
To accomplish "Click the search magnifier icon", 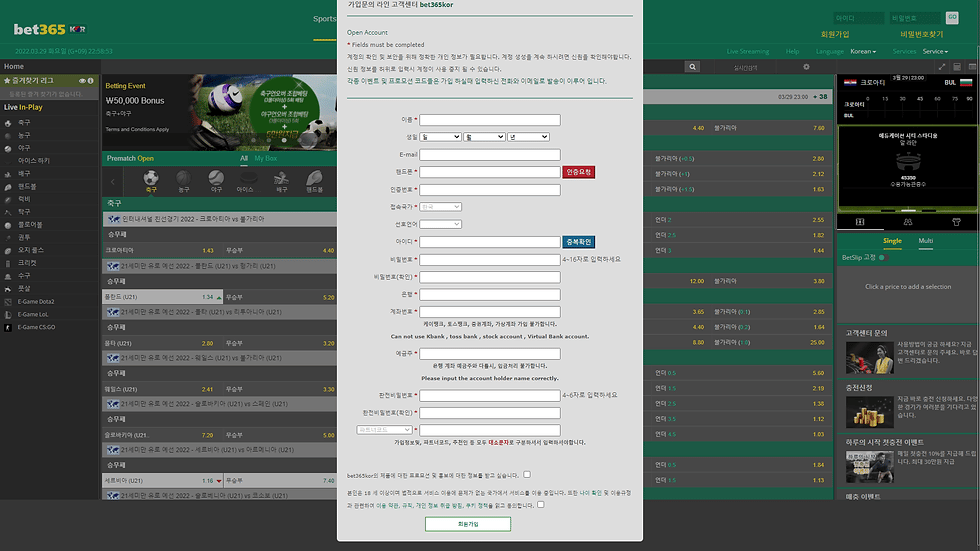I will tap(692, 67).
